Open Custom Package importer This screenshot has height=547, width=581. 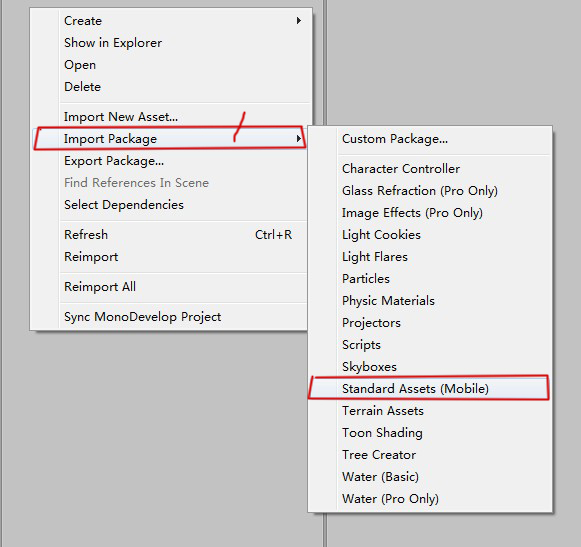[395, 139]
